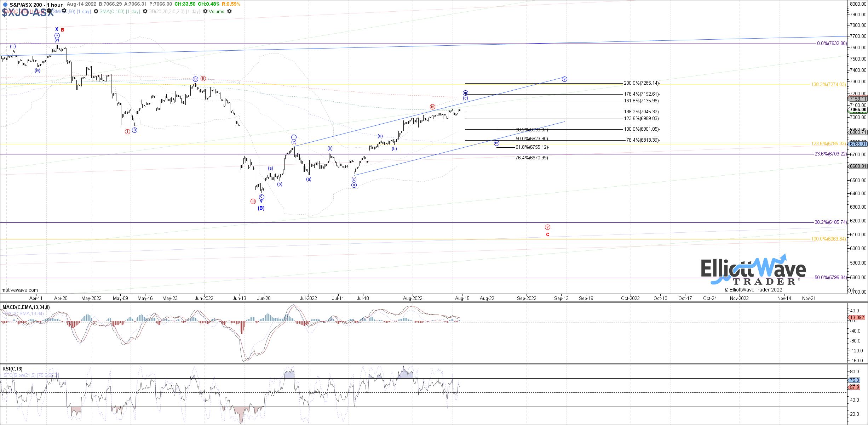The height and width of the screenshot is (425, 868).
Task: Click the purple 50.0%(5796.84) level label
Action: pyautogui.click(x=831, y=277)
